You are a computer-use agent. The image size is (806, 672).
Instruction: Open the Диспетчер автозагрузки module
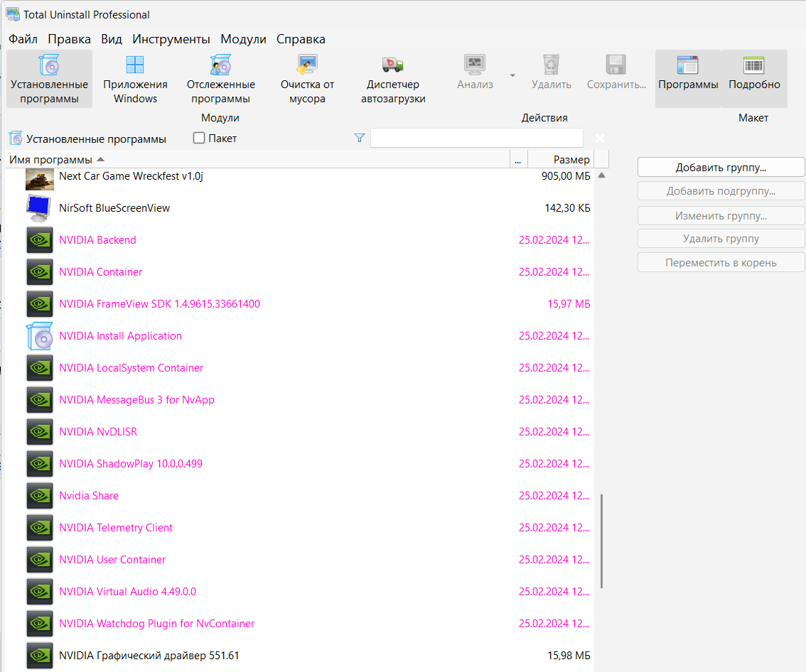(393, 79)
